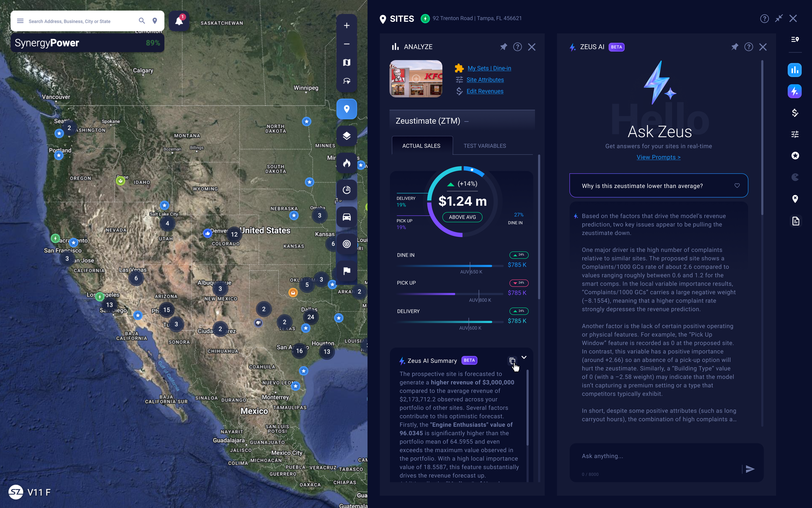
Task: Select the drive time car tool
Action: click(x=347, y=217)
